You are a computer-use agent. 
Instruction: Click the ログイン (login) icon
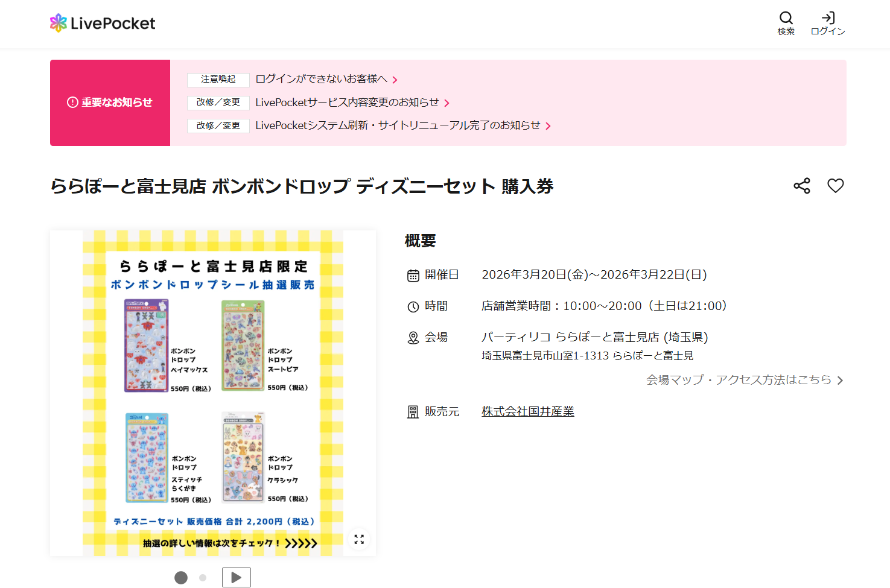(827, 19)
